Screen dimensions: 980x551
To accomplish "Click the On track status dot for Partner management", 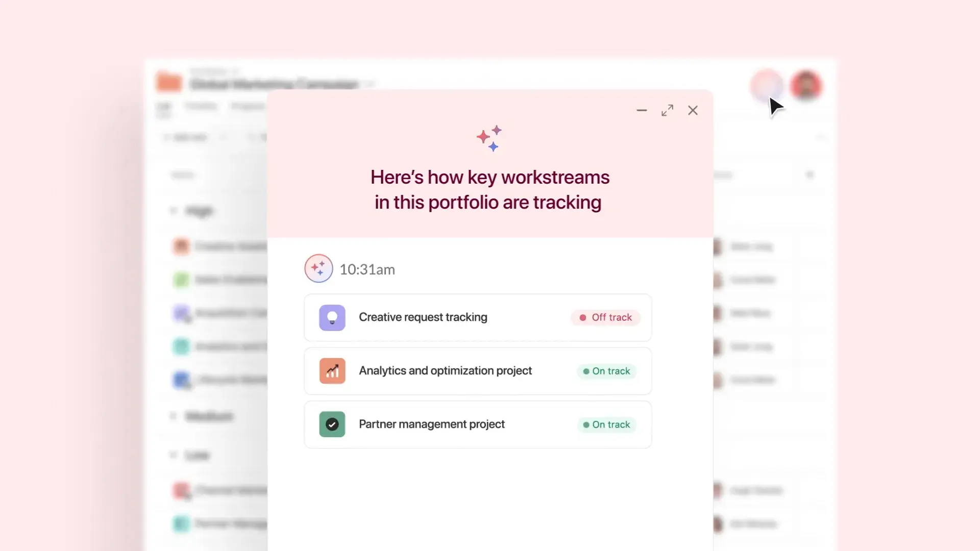I will click(585, 425).
